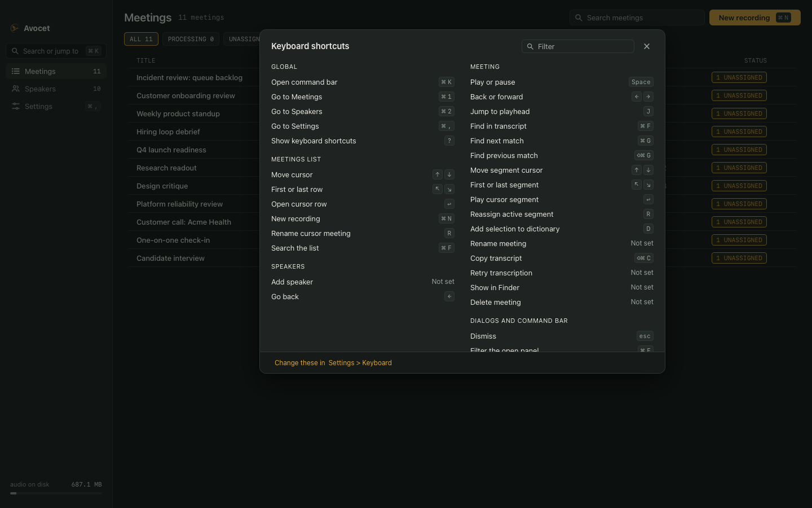The height and width of the screenshot is (508, 812).
Task: Click Not set next to Delete meeting
Action: [x=642, y=302]
